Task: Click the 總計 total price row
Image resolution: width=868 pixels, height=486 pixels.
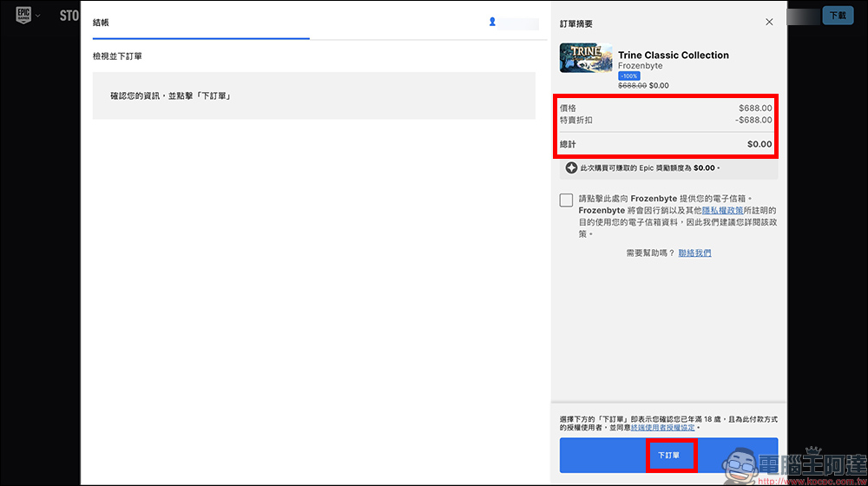Action: tap(667, 144)
